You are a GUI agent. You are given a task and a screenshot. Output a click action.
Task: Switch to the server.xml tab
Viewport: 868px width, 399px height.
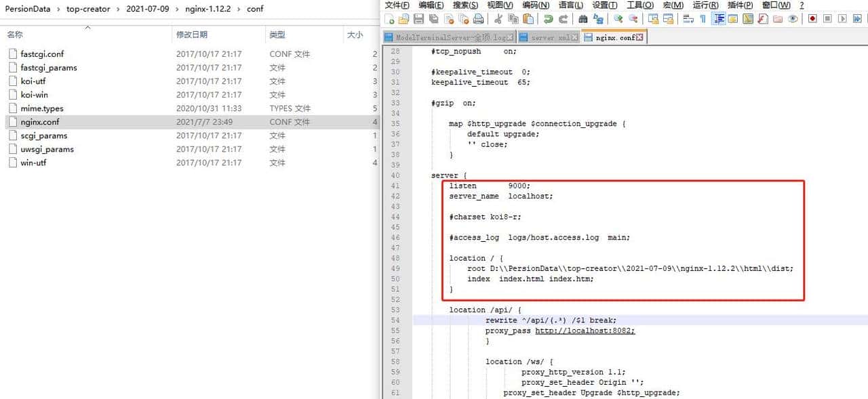point(549,38)
